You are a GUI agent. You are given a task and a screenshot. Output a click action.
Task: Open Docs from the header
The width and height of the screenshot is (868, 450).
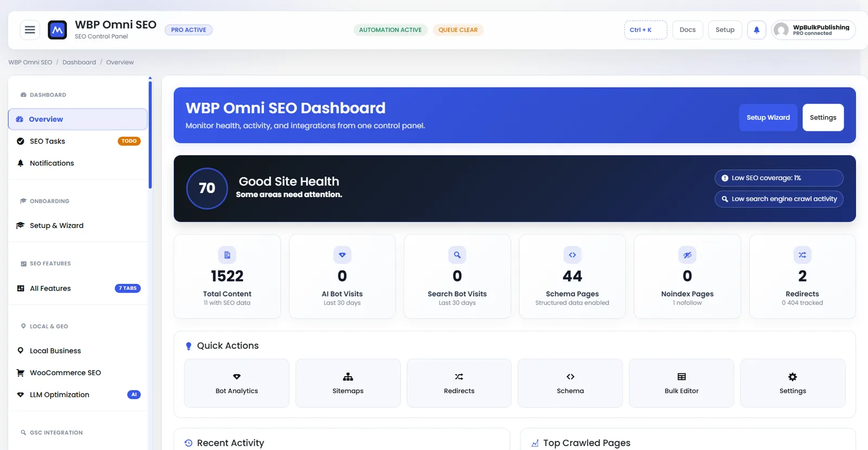pos(687,30)
